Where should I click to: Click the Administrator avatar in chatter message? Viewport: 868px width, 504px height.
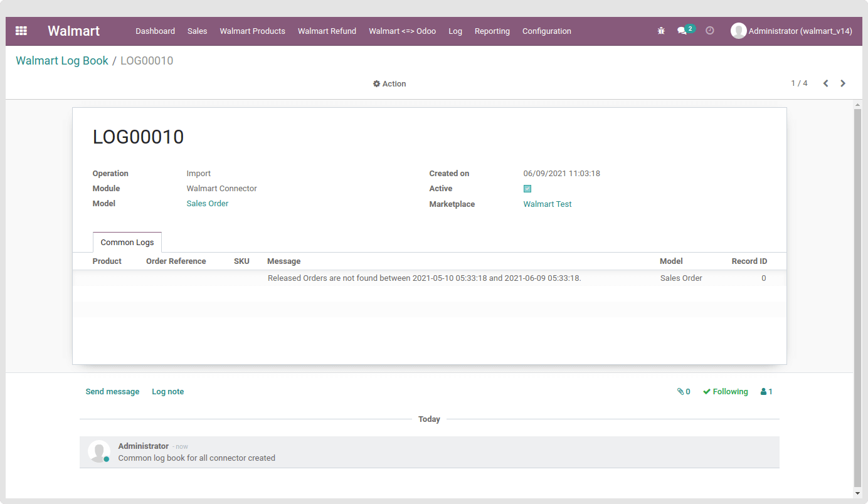point(99,452)
